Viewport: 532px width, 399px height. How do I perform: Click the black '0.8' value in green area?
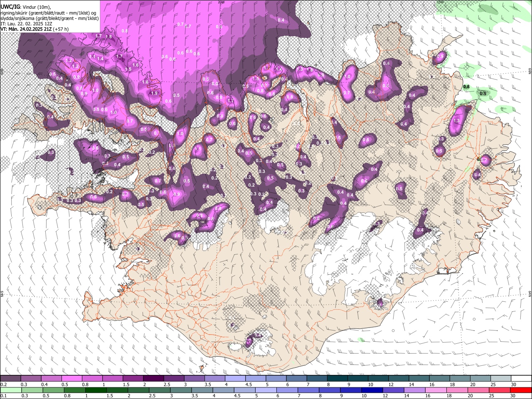tap(466, 87)
